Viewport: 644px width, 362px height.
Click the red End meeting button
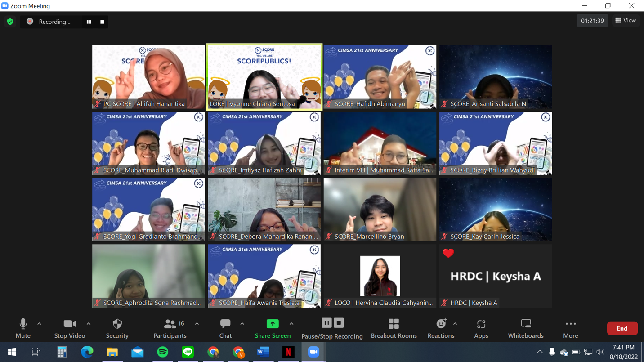(622, 328)
